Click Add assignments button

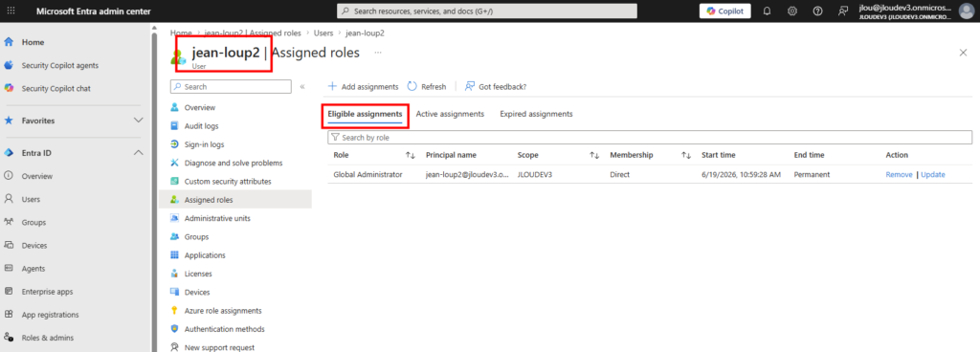point(363,87)
